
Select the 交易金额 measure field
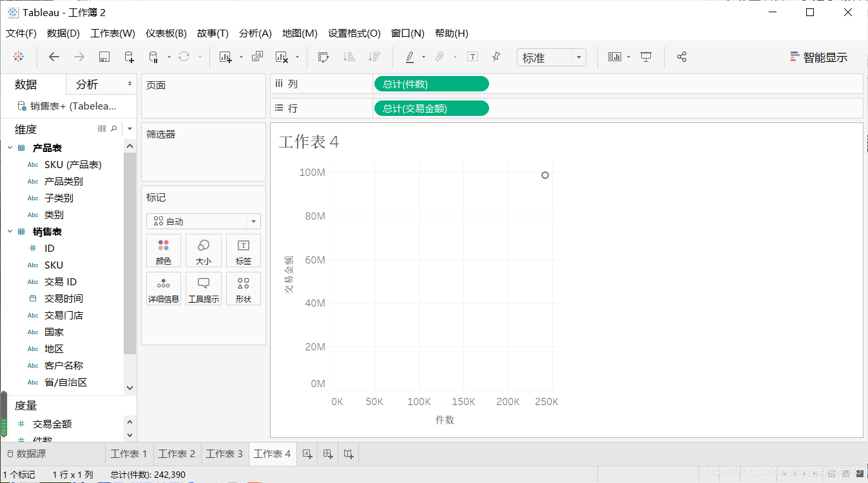(x=52, y=424)
